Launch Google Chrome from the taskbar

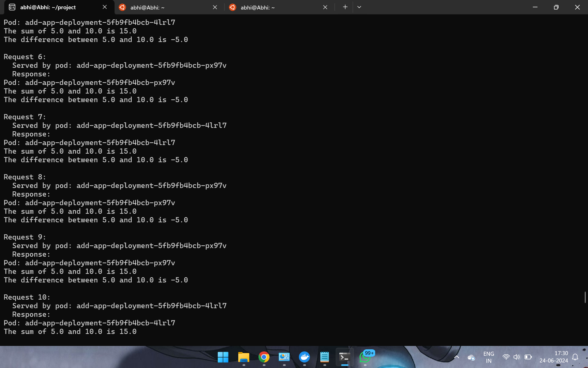pyautogui.click(x=263, y=357)
